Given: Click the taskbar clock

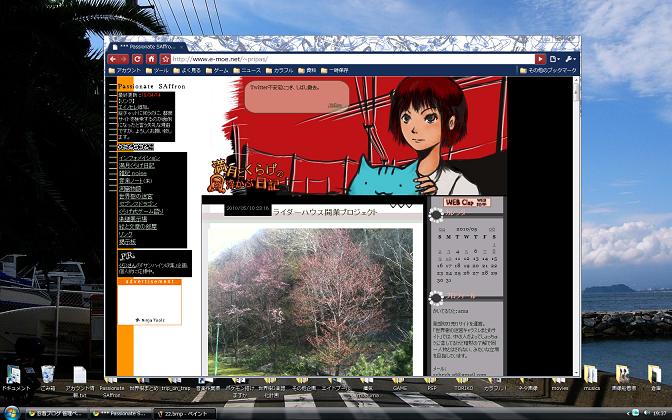Looking at the screenshot, I should [660, 413].
